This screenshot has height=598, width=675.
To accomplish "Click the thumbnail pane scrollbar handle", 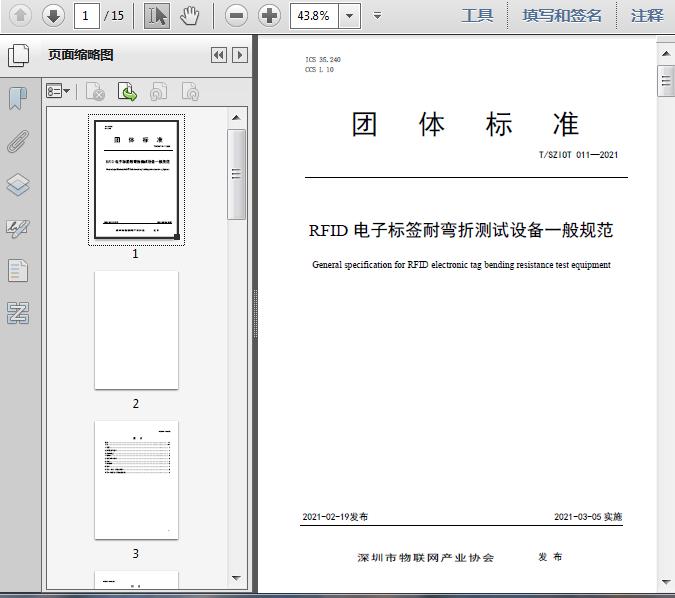I will (x=236, y=174).
